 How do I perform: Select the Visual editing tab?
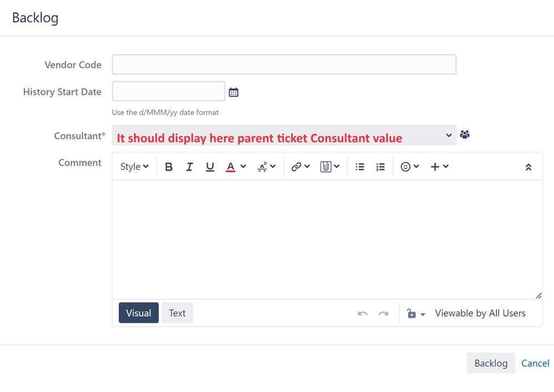pyautogui.click(x=138, y=313)
